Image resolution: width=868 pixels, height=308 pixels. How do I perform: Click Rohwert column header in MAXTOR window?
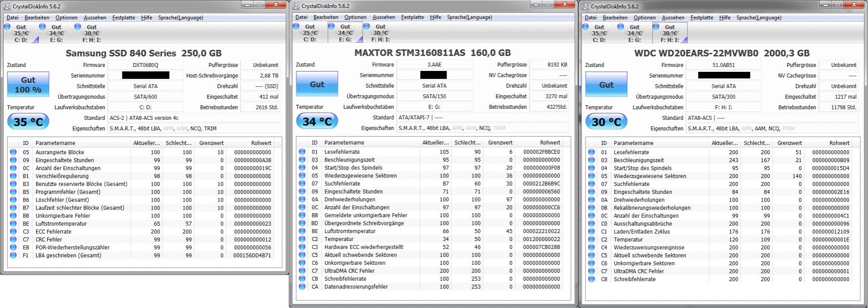(x=540, y=142)
